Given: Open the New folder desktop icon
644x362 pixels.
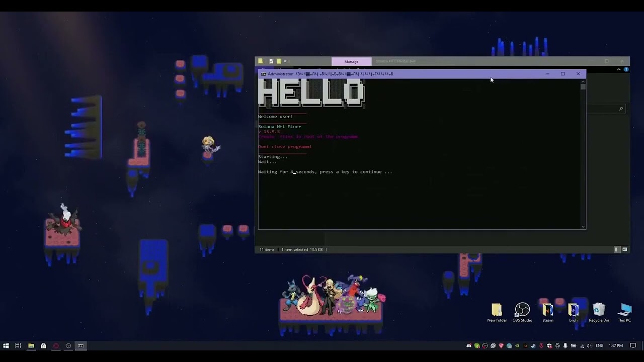Looking at the screenshot, I should tap(497, 313).
